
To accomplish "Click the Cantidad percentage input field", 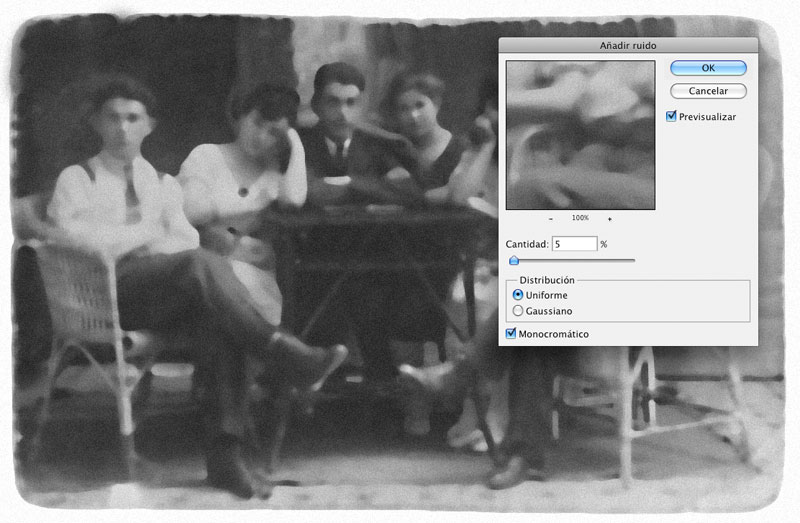I will coord(574,244).
